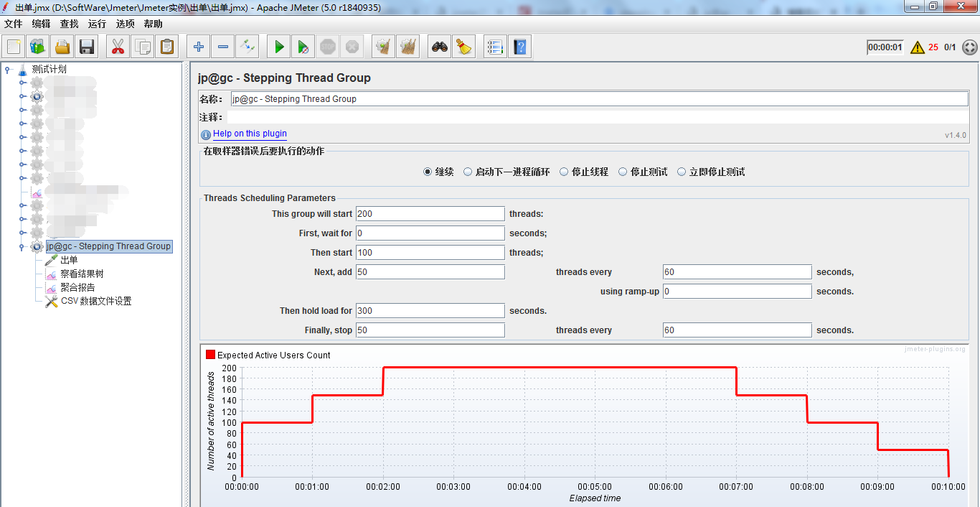Expand all tree nodes with plus icon
Screen dimensions: 980x507
click(x=199, y=47)
